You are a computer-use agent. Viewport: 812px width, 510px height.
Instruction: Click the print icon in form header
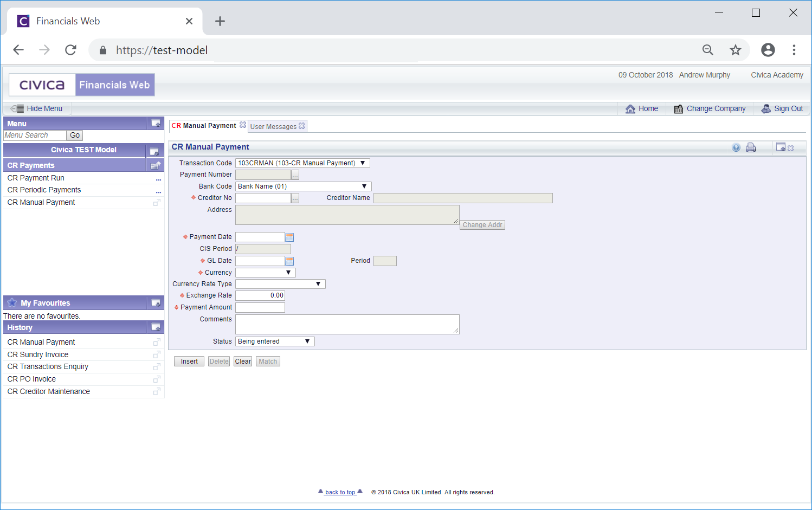751,147
